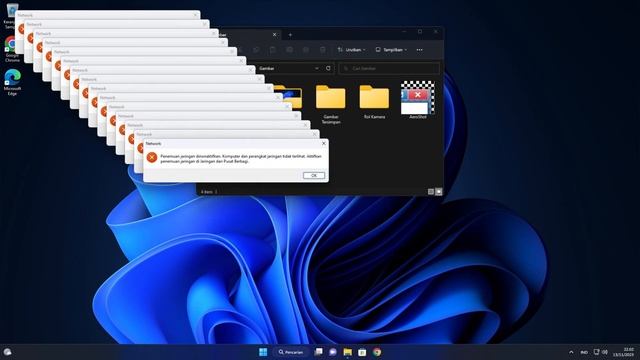Click OK in the front Network error dialog

(314, 175)
